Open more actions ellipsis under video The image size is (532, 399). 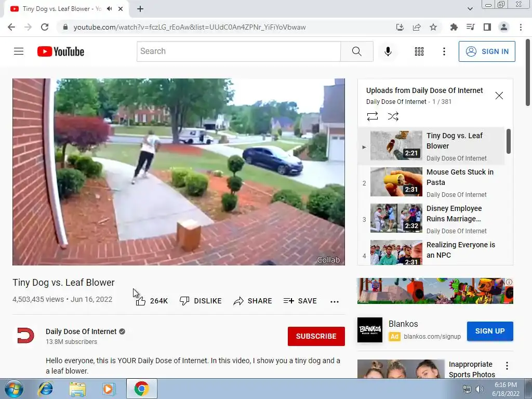334,301
